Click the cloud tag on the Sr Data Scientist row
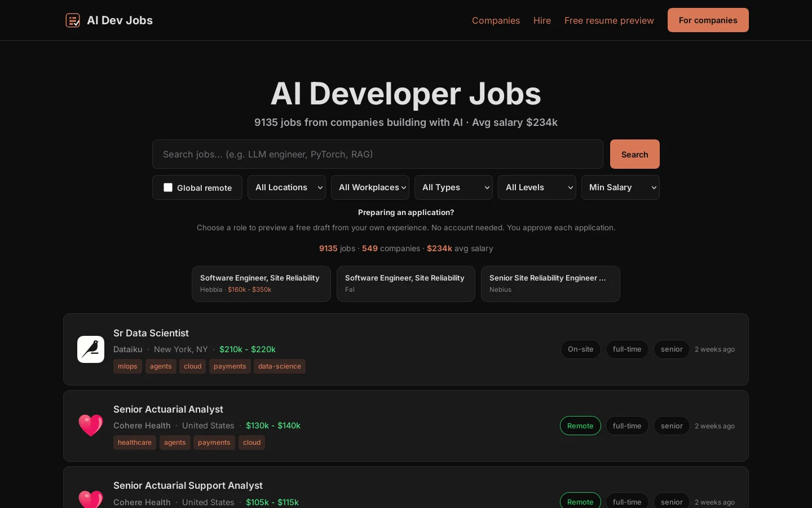Viewport: 812px width, 508px height. pos(192,366)
